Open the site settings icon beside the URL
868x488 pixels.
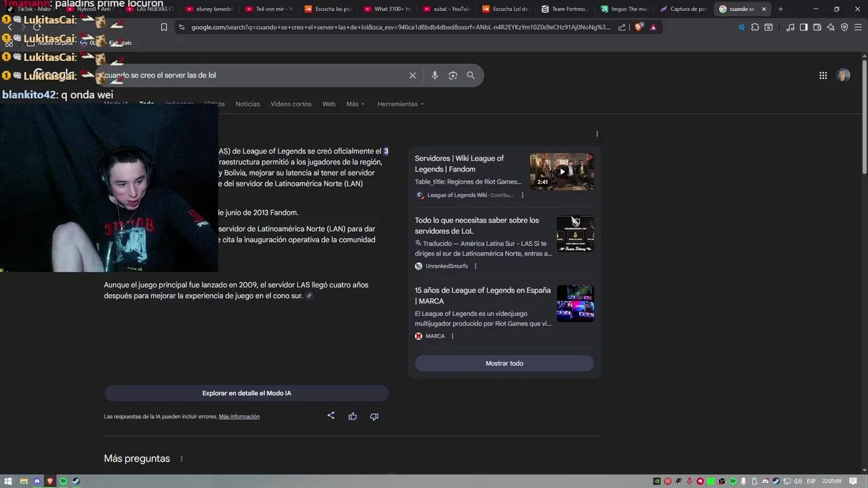pos(181,27)
